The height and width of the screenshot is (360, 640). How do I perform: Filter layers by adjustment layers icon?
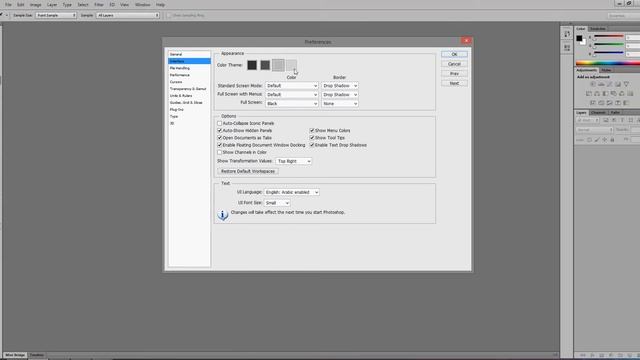(614, 120)
